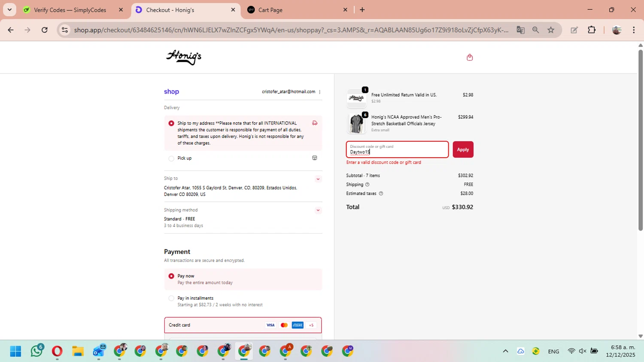Reload the checkout page

pyautogui.click(x=45, y=30)
